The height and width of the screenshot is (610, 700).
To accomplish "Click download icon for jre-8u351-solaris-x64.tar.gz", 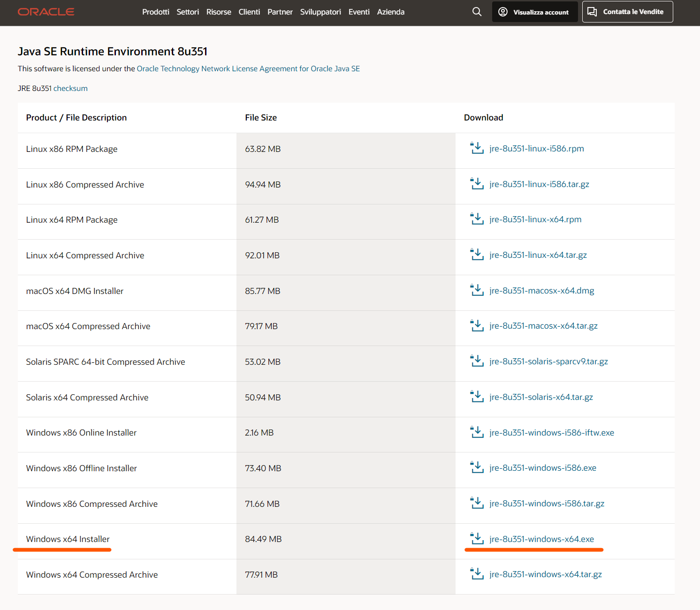I will (x=477, y=397).
